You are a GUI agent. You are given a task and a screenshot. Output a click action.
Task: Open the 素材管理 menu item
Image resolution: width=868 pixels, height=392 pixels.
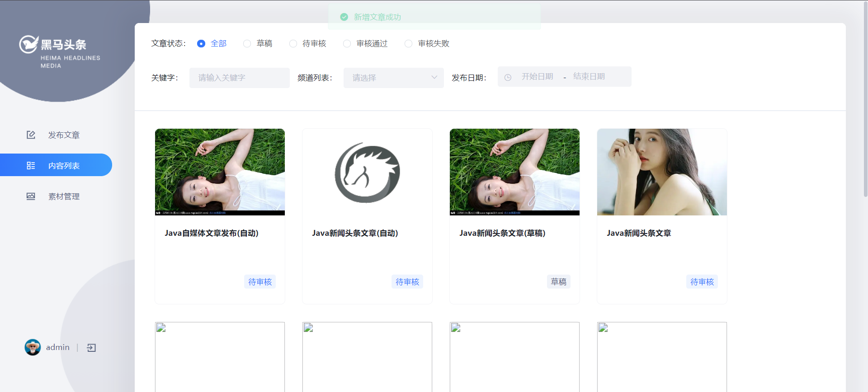point(56,196)
